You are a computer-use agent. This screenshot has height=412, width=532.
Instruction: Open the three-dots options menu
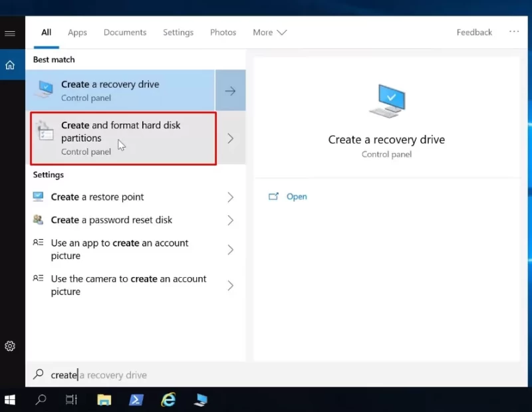pyautogui.click(x=514, y=31)
